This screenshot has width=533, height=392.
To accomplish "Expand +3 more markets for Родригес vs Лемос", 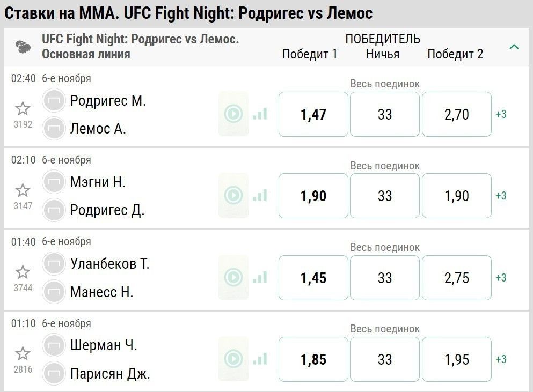I will [x=501, y=114].
